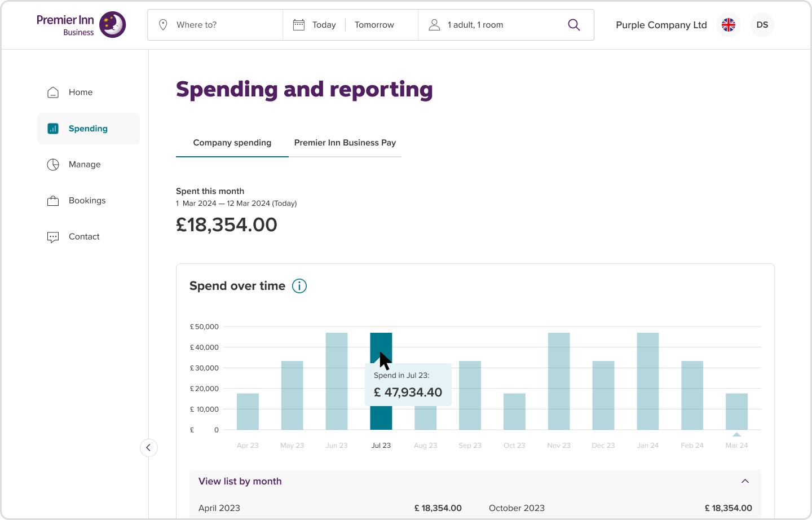
Task: Click the Spend over time heading
Action: point(237,286)
